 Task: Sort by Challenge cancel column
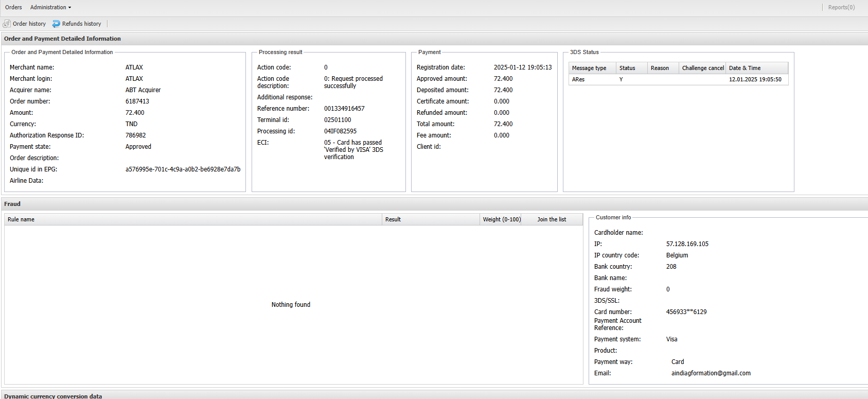pyautogui.click(x=702, y=68)
